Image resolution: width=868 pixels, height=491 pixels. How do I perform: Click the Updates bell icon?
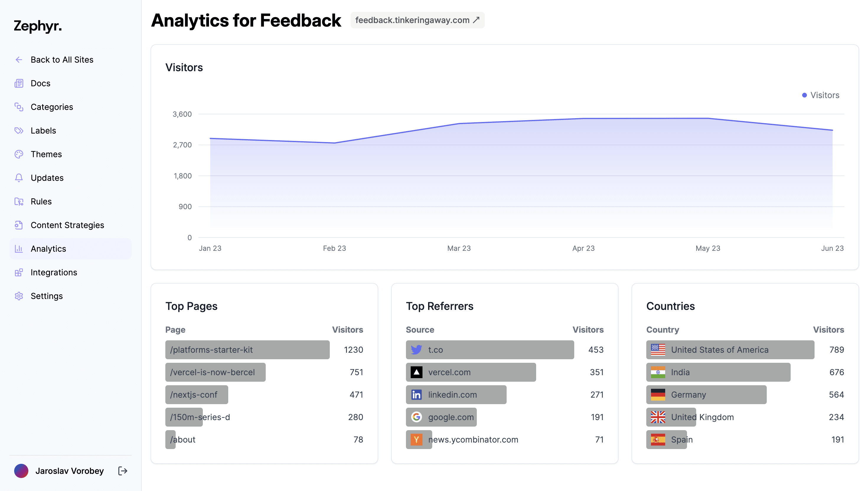coord(19,178)
